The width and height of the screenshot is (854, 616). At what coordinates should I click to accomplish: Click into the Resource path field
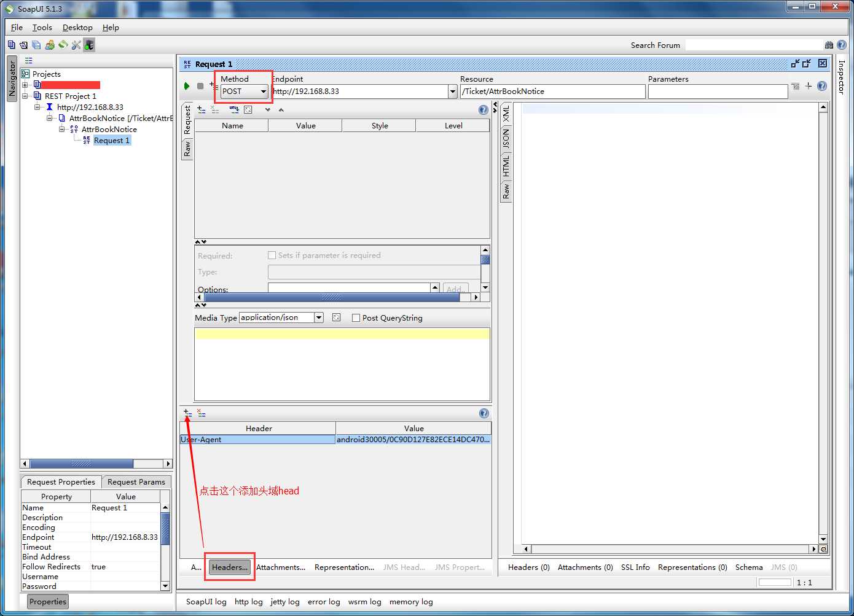(553, 92)
